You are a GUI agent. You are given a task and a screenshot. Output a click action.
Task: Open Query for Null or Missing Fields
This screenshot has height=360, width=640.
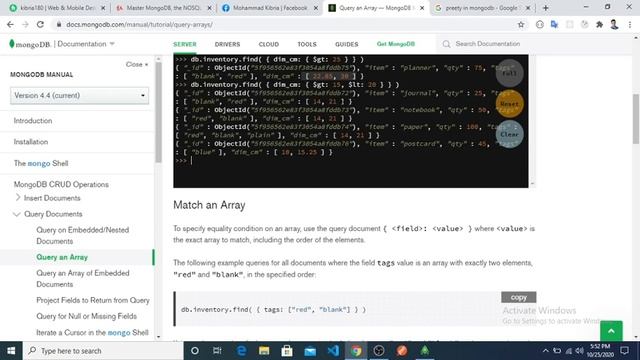(87, 316)
